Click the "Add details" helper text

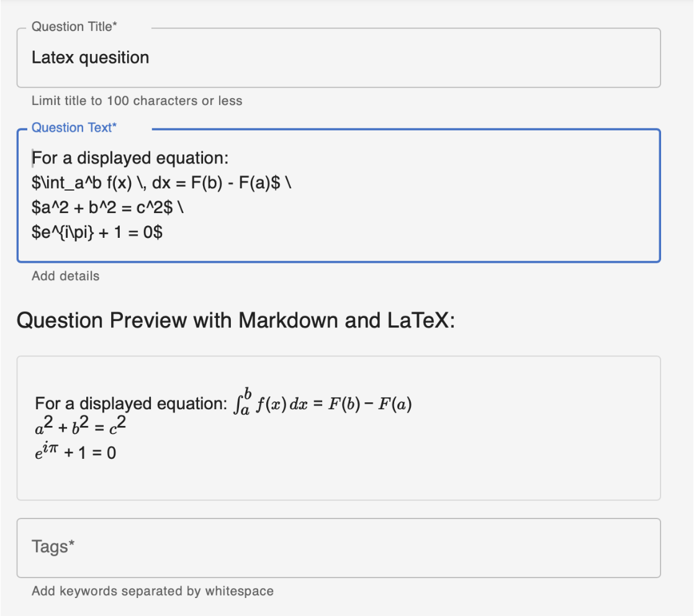[x=65, y=276]
